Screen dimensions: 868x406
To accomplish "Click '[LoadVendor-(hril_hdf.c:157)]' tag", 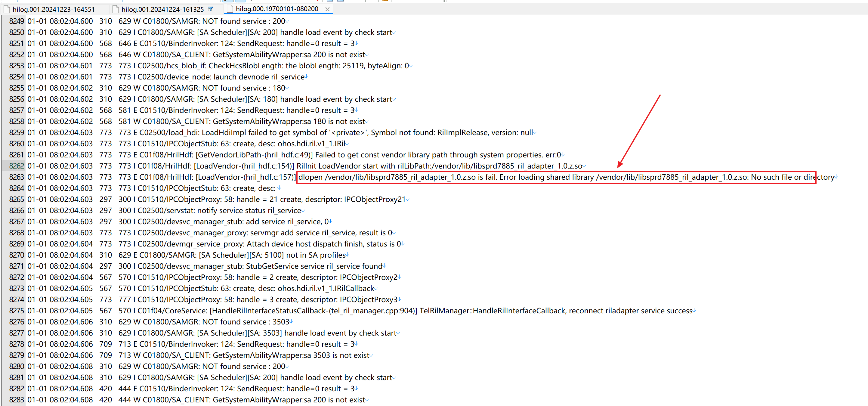I will 246,177.
